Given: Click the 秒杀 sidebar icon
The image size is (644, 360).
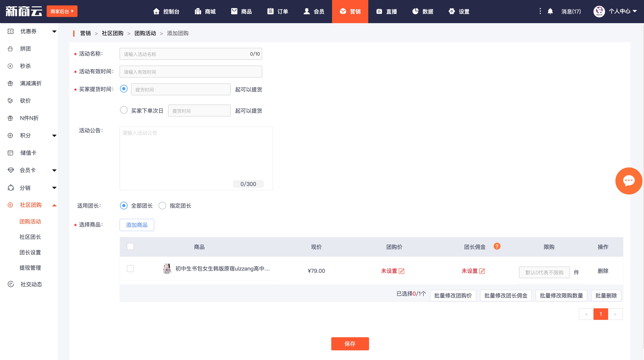Looking at the screenshot, I should pos(10,66).
